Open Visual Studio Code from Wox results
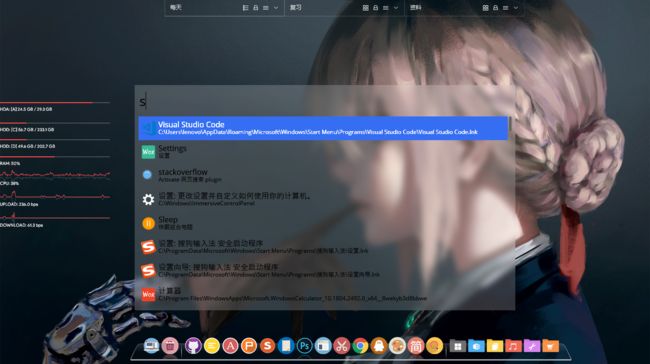The width and height of the screenshot is (650, 364). pos(323,128)
